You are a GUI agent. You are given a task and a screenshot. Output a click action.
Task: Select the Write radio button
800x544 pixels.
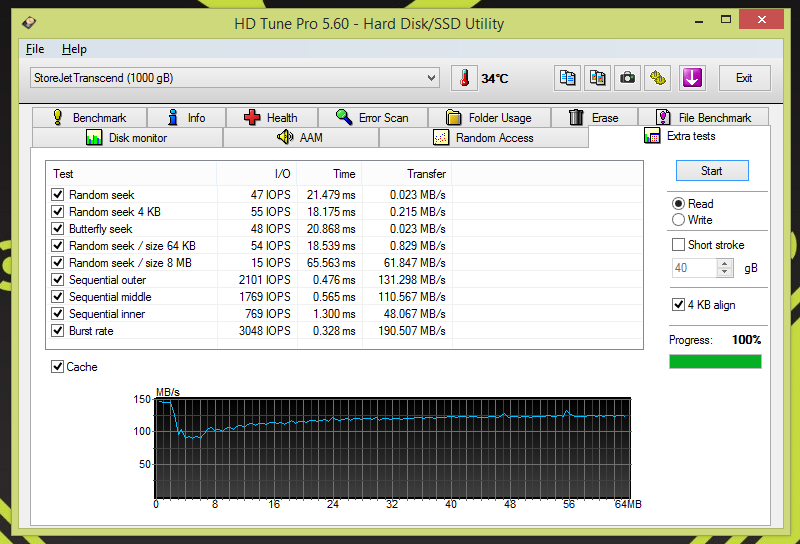pos(679,220)
